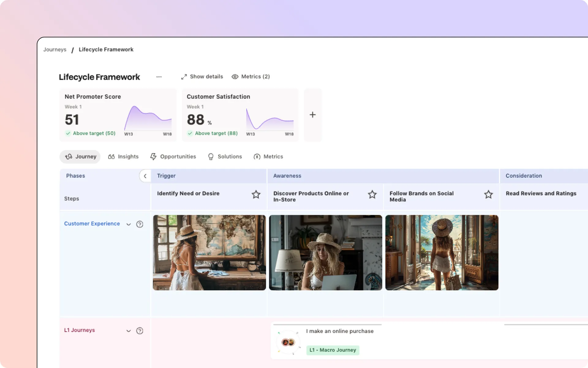The image size is (588, 368).
Task: Select the Trigger phase header
Action: click(x=209, y=176)
